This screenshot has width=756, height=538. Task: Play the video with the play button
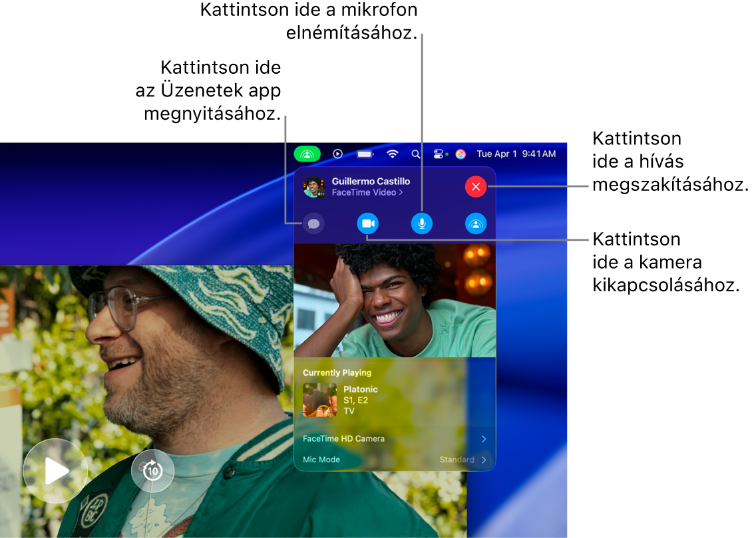[56, 471]
